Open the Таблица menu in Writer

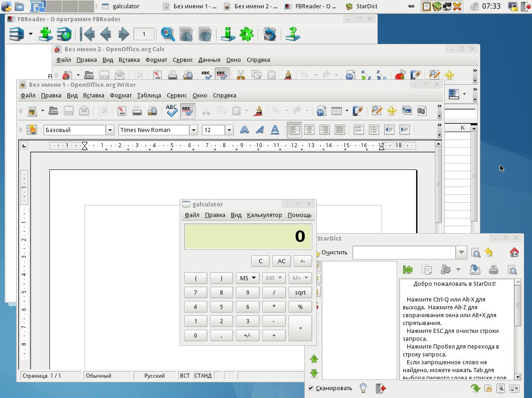tap(149, 96)
